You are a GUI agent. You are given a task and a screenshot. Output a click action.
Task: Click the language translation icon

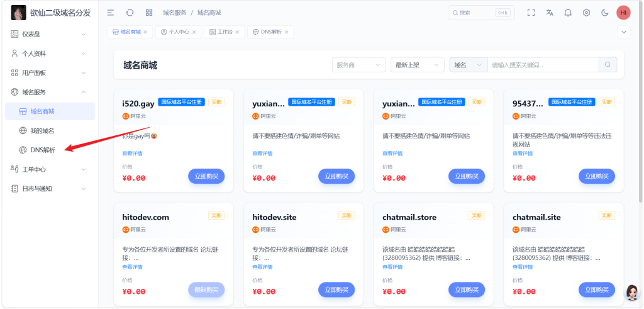[550, 13]
